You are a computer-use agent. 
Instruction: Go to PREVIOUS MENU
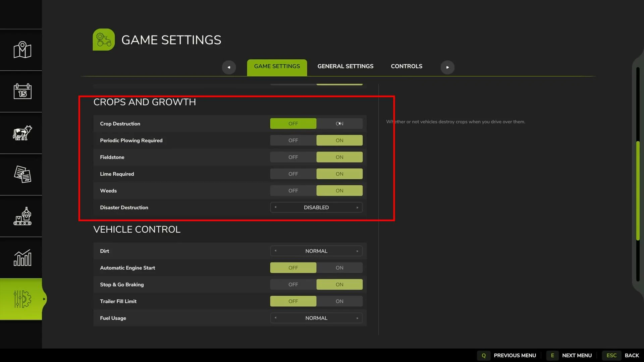[x=515, y=355]
